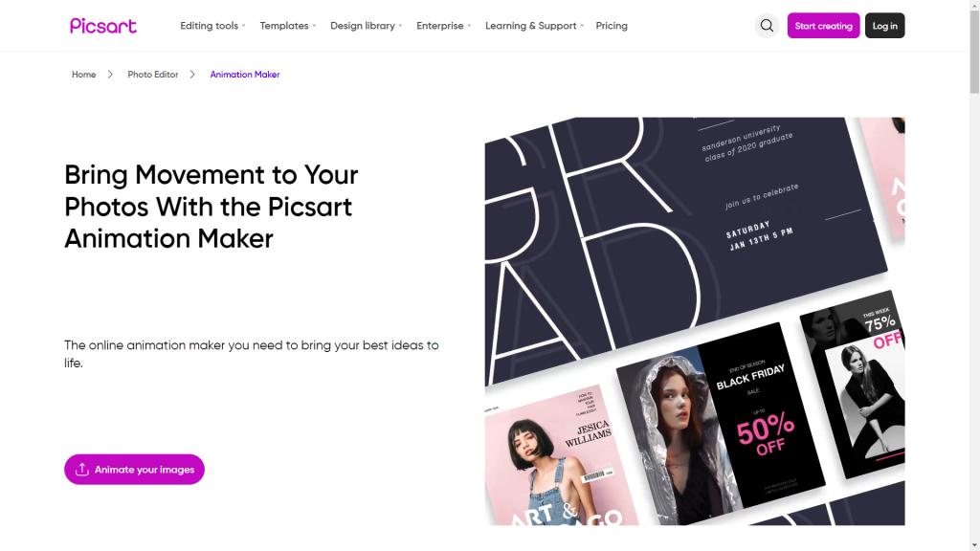Open the Design library dropdown
Screen dimensions: 980x551
click(x=367, y=26)
